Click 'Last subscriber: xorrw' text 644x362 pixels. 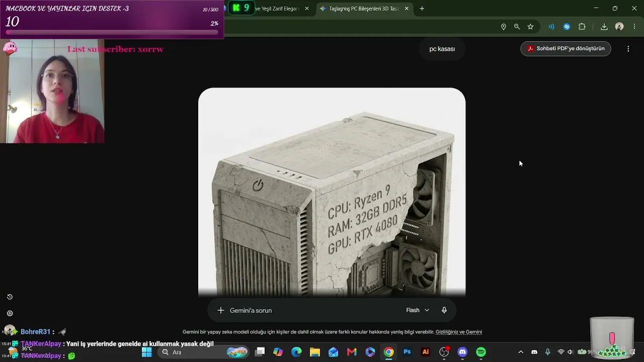coord(115,49)
